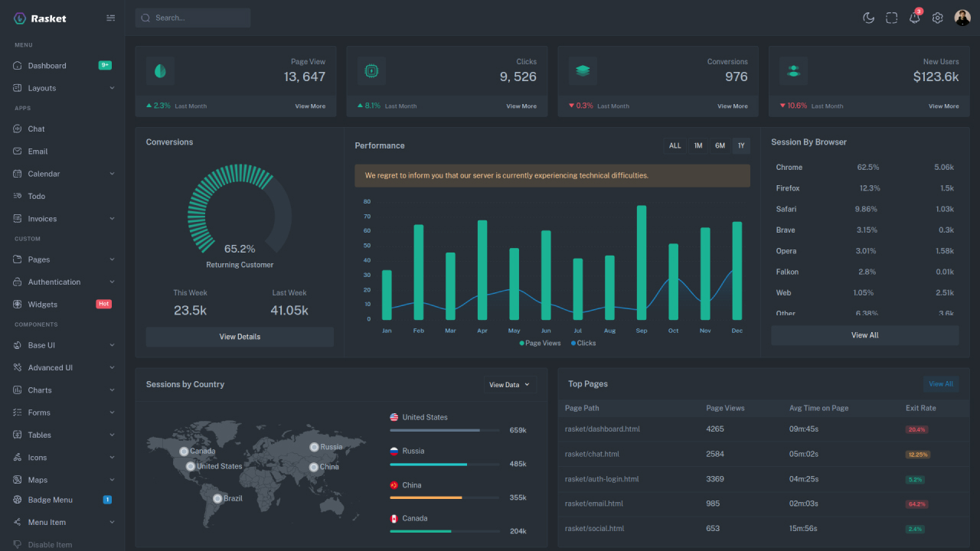Open notifications via the bell icon
Image resolution: width=980 pixels, height=551 pixels.
point(914,17)
